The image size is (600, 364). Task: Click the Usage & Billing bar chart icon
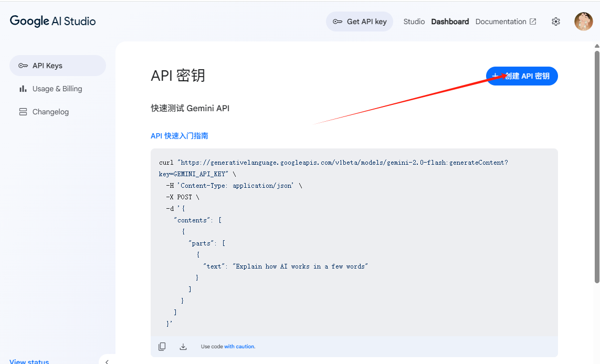(23, 89)
